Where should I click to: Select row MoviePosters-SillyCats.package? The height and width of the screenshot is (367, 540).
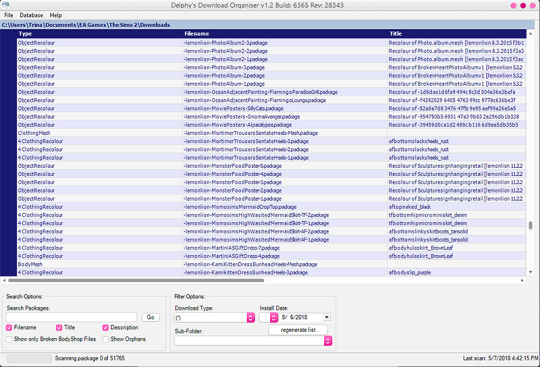[271, 108]
